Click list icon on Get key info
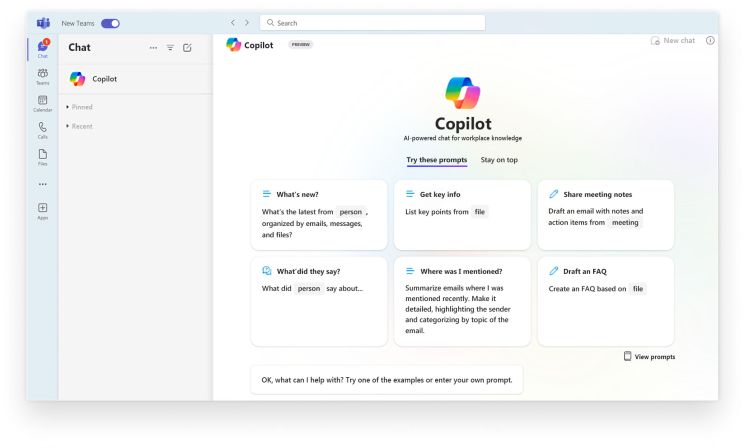 point(410,194)
